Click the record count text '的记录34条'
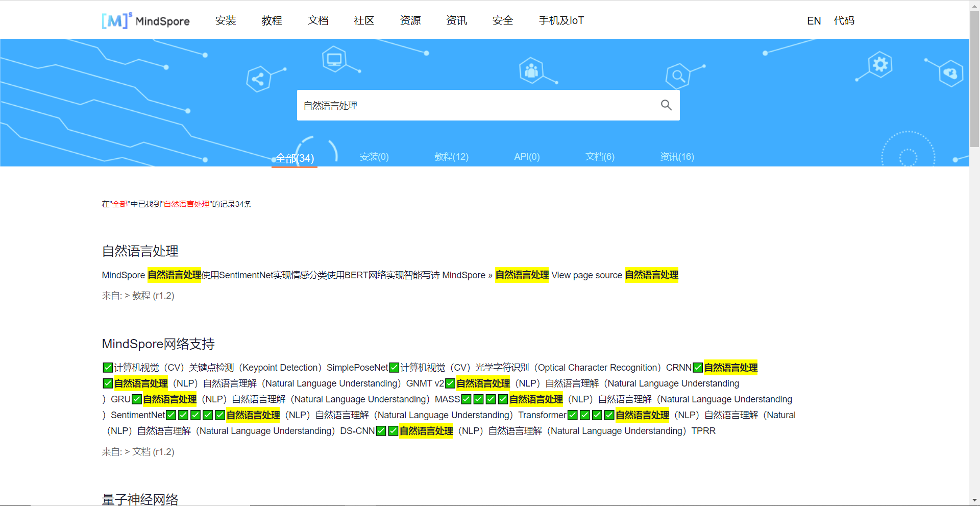Image resolution: width=980 pixels, height=506 pixels. coord(232,204)
